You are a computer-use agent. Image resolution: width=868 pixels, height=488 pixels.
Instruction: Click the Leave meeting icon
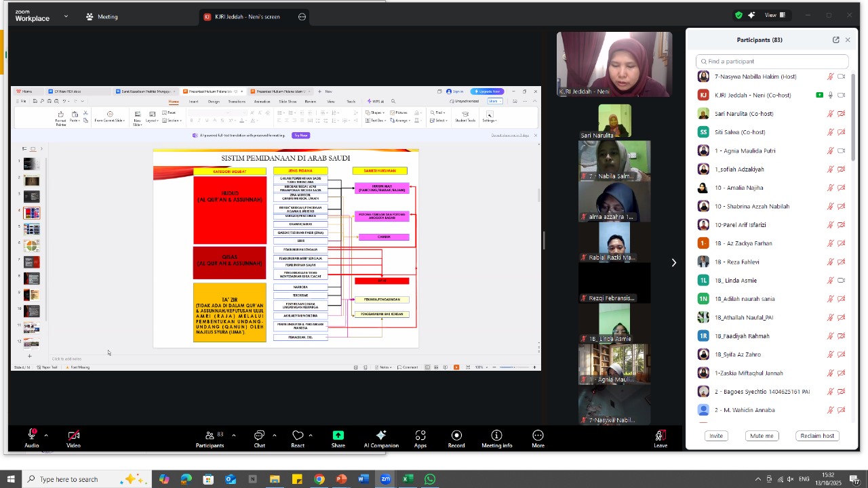[660, 436]
